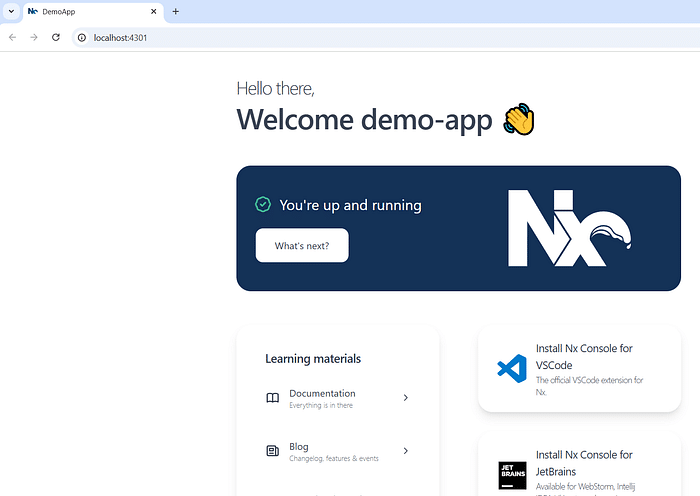Open Install Nx Console for VSCode card
The height and width of the screenshot is (496, 700).
click(579, 369)
